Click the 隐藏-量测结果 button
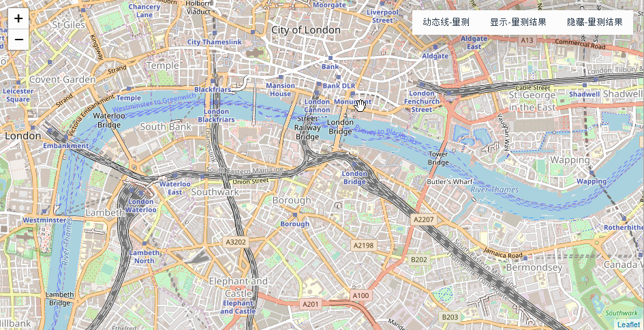Image resolution: width=644 pixels, height=330 pixels. tap(595, 22)
